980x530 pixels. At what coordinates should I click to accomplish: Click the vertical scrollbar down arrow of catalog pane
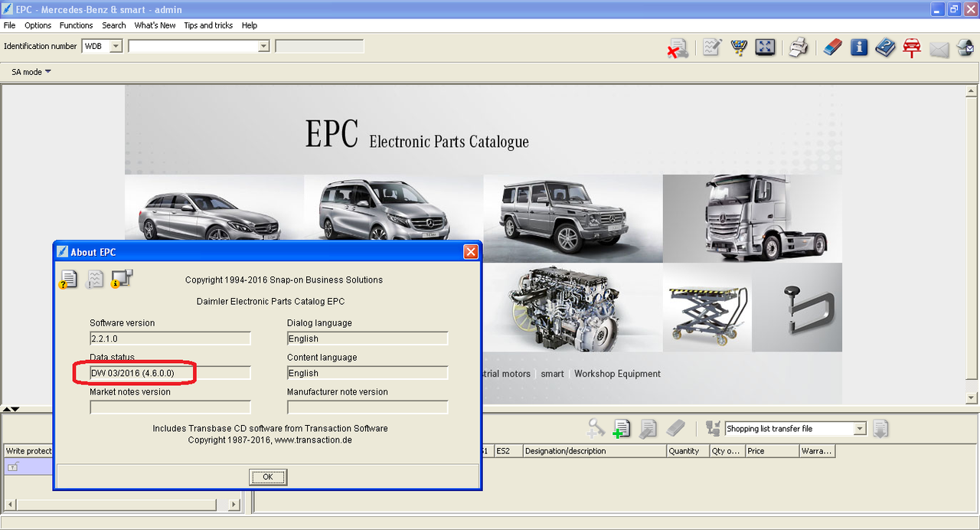972,397
